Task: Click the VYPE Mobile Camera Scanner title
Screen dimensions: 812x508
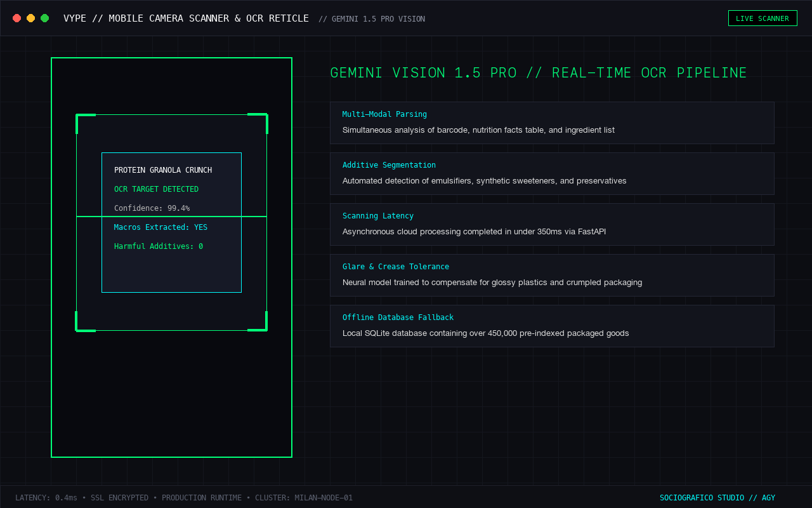Action: 186,18
